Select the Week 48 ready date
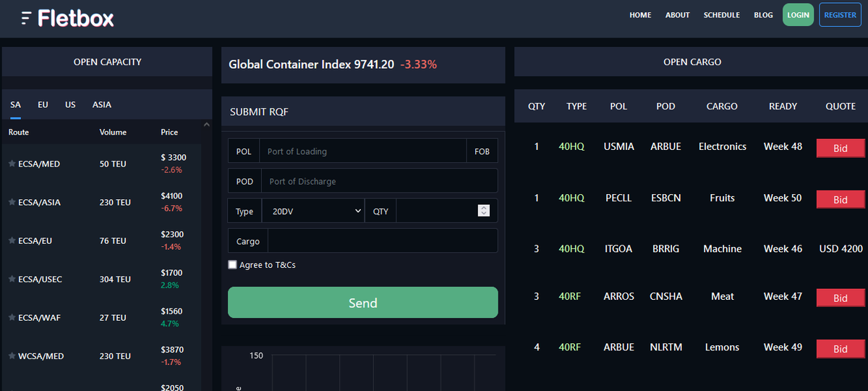Screen dimensions: 868x391 click(x=783, y=146)
